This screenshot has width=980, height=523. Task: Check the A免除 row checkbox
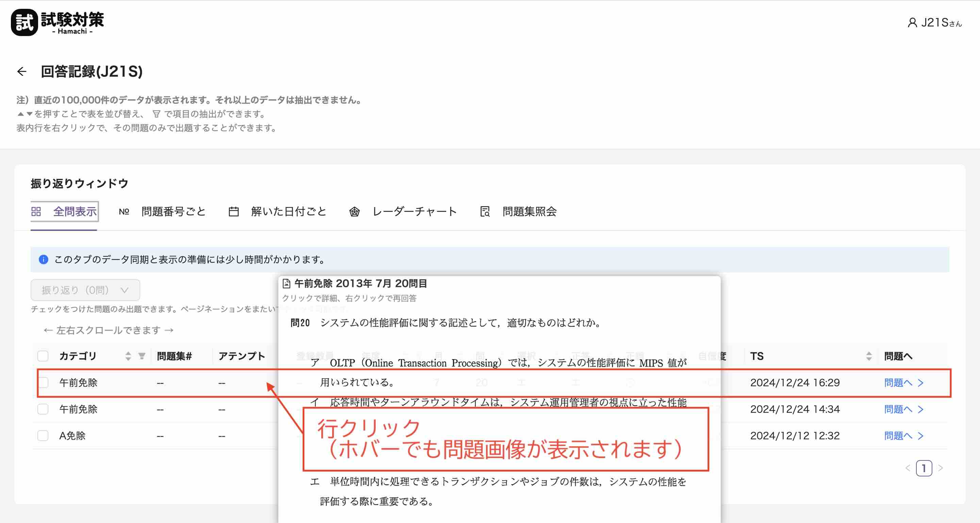click(43, 436)
